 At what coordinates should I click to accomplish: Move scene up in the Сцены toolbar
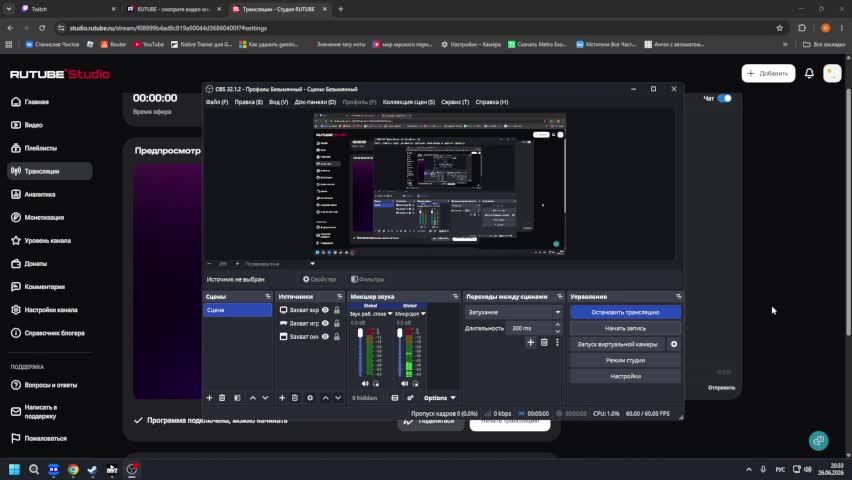point(253,398)
